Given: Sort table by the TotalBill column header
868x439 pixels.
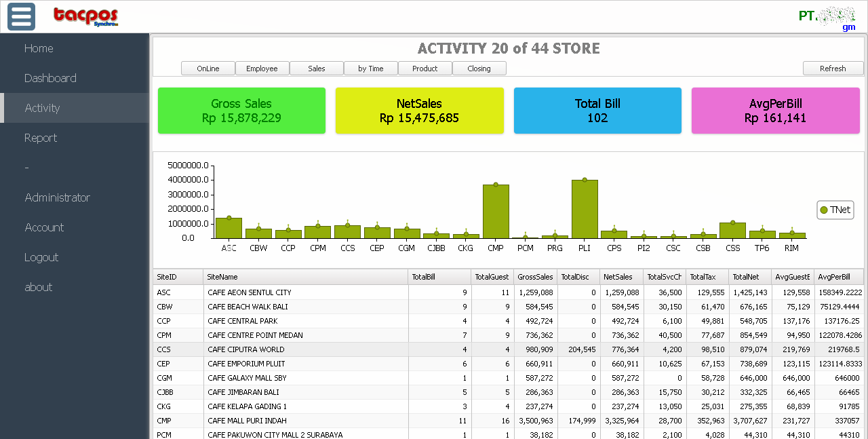Looking at the screenshot, I should click(x=439, y=277).
